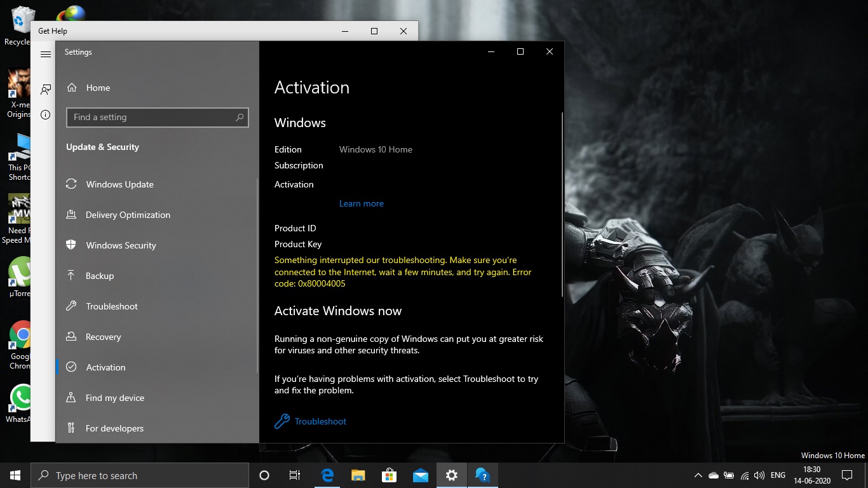Image resolution: width=868 pixels, height=488 pixels.
Task: Click the Learn more link
Action: 361,203
